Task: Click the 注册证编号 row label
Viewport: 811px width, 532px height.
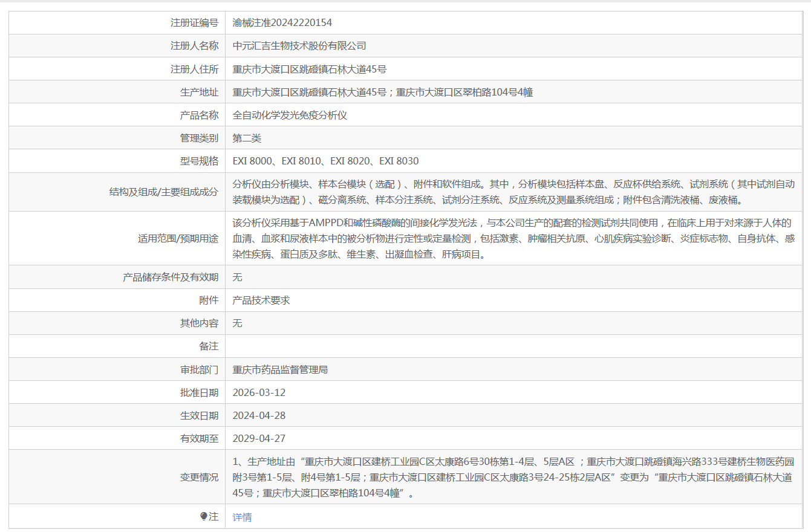Action: pos(194,22)
